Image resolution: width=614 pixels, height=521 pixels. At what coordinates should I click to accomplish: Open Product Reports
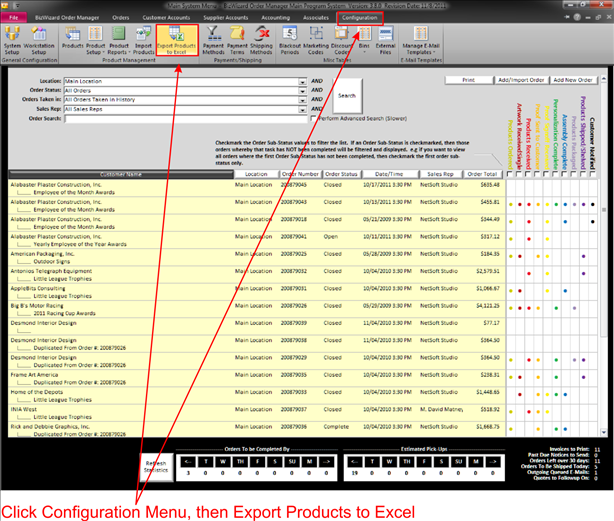pyautogui.click(x=119, y=40)
